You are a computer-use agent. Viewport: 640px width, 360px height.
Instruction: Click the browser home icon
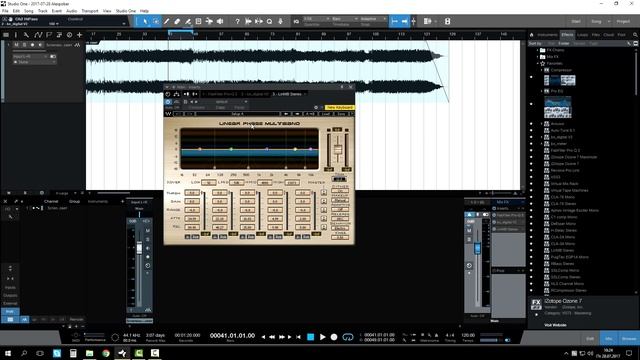point(532,35)
